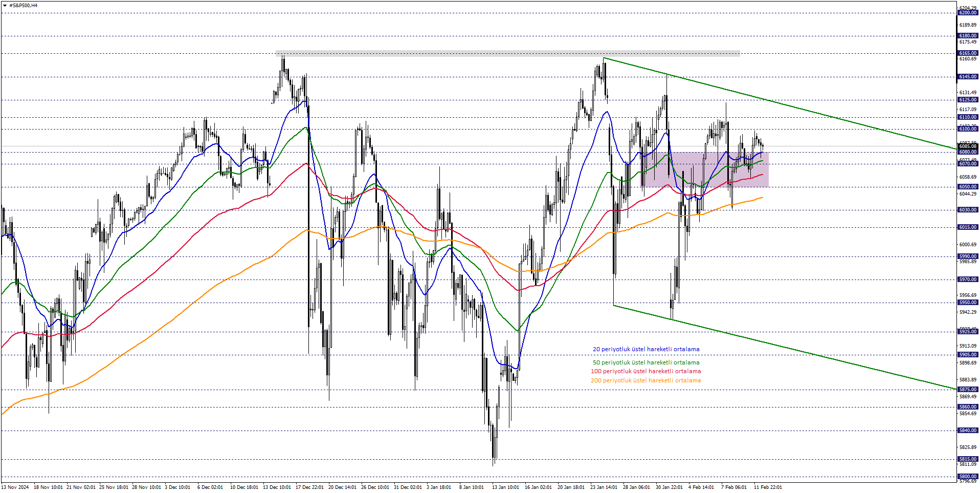Click the 18 Nov 10:01 time label

point(48,487)
